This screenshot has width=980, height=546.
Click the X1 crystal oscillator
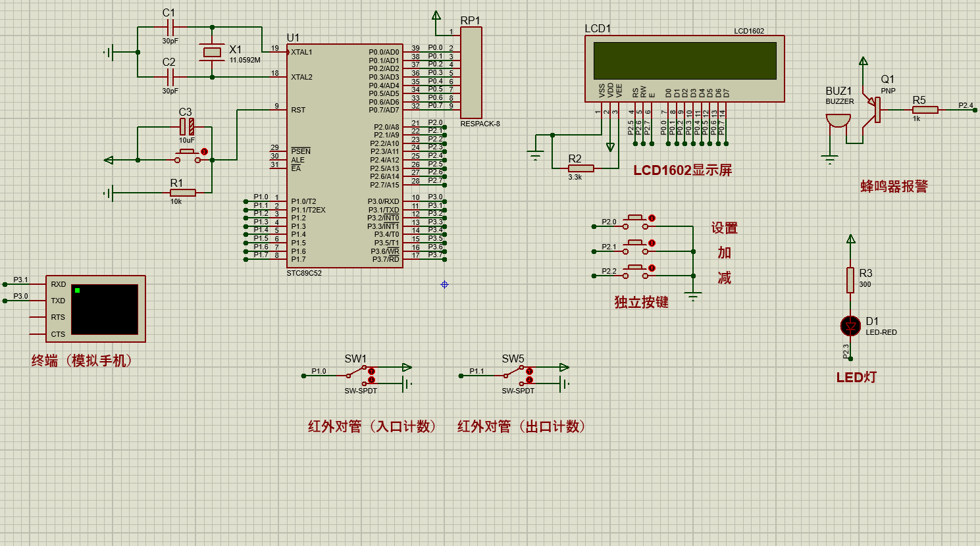coord(212,52)
